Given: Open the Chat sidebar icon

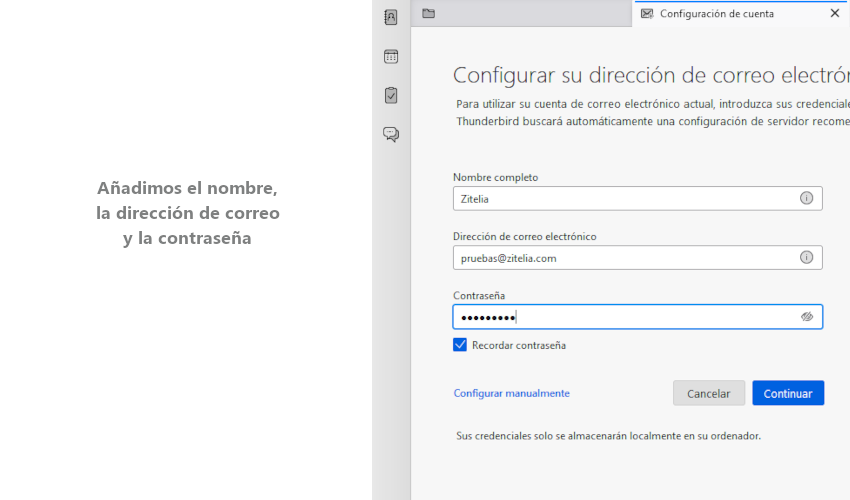Looking at the screenshot, I should (391, 134).
